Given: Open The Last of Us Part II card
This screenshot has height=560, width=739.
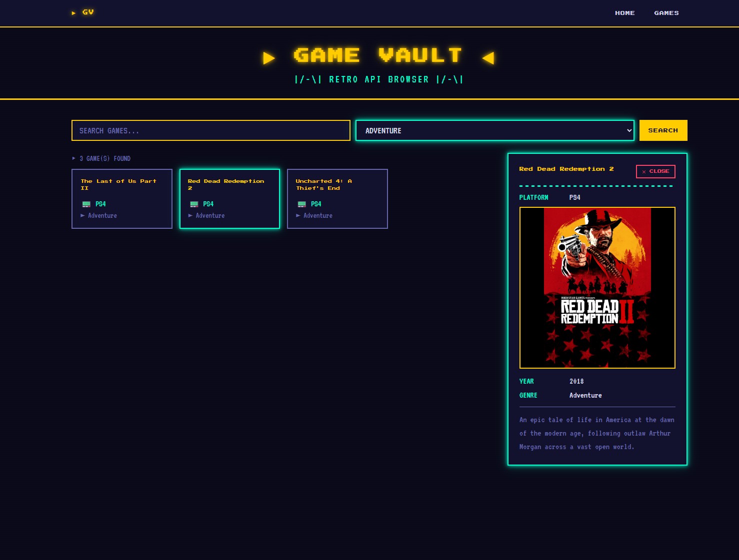Looking at the screenshot, I should tap(122, 199).
